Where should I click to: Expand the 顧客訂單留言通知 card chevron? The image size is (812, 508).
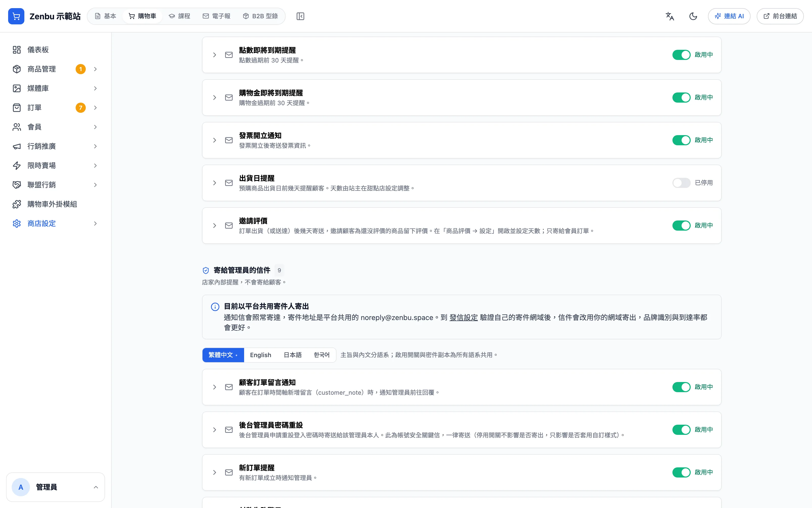tap(215, 387)
